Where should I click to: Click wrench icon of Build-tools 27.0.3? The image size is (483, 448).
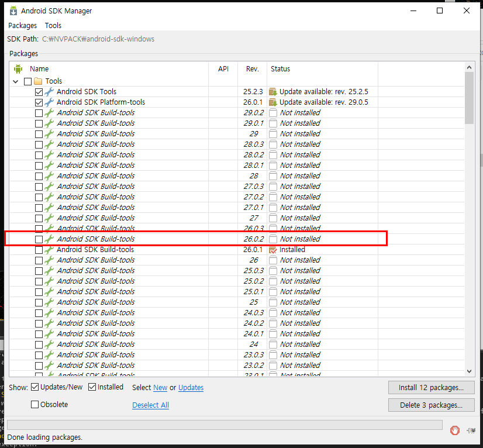(49, 187)
